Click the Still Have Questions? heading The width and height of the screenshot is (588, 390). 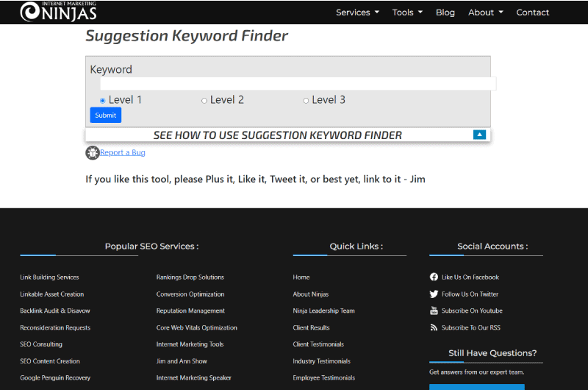492,353
